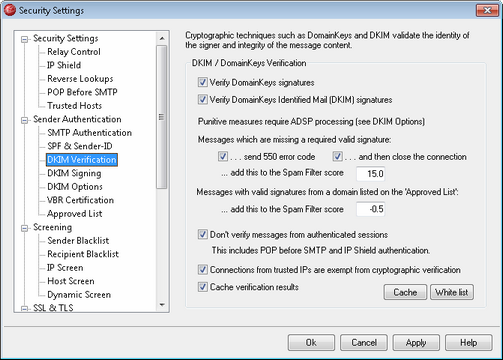Open the DKIM Signing page
Screen dimensions: 503x360
[x=74, y=173]
